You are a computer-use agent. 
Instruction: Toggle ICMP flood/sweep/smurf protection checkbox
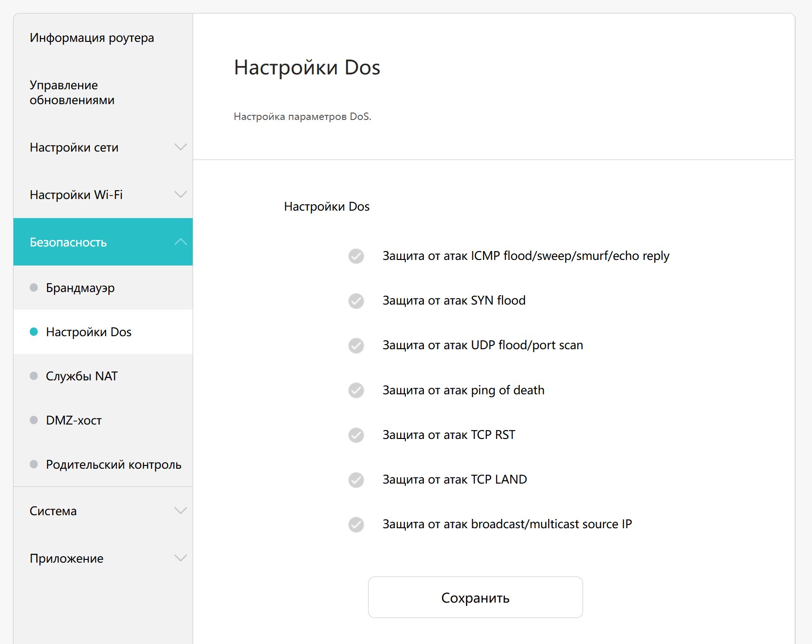(356, 256)
